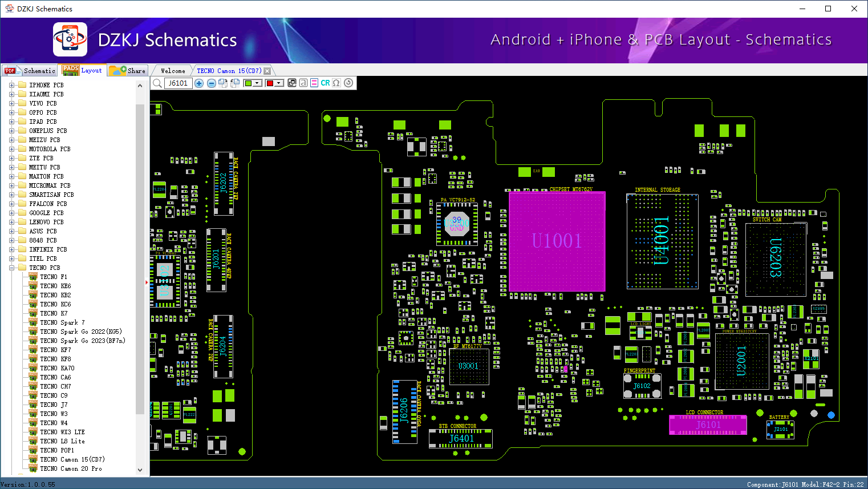The height and width of the screenshot is (489, 868).
Task: Click the magnifier search icon in toolbar
Action: pyautogui.click(x=157, y=83)
